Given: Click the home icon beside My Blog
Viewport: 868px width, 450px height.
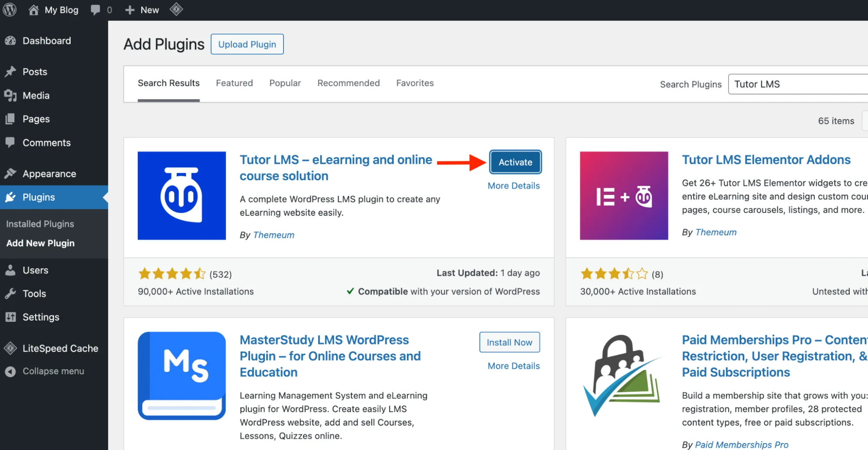Looking at the screenshot, I should tap(33, 10).
